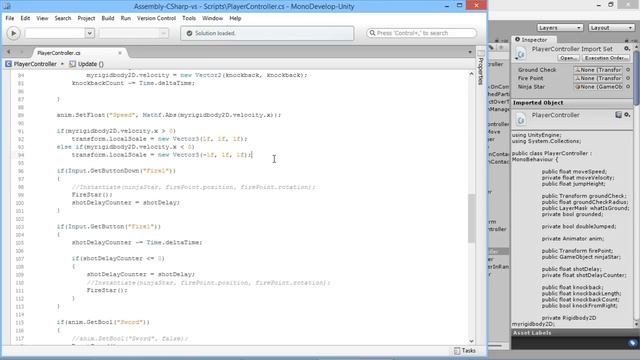Open the Layers dropdown in Unity
The width and height of the screenshot is (640, 360).
560,28
